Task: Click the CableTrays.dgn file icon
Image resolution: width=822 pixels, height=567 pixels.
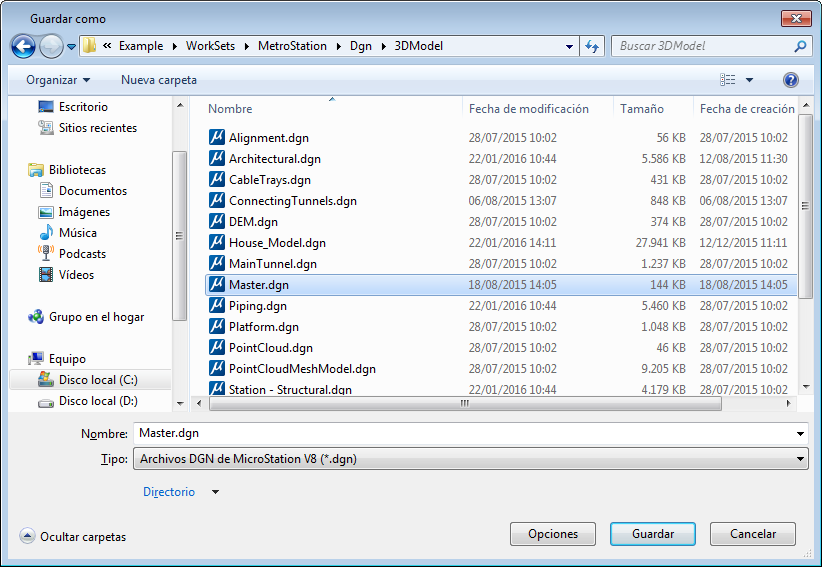Action: (x=217, y=179)
